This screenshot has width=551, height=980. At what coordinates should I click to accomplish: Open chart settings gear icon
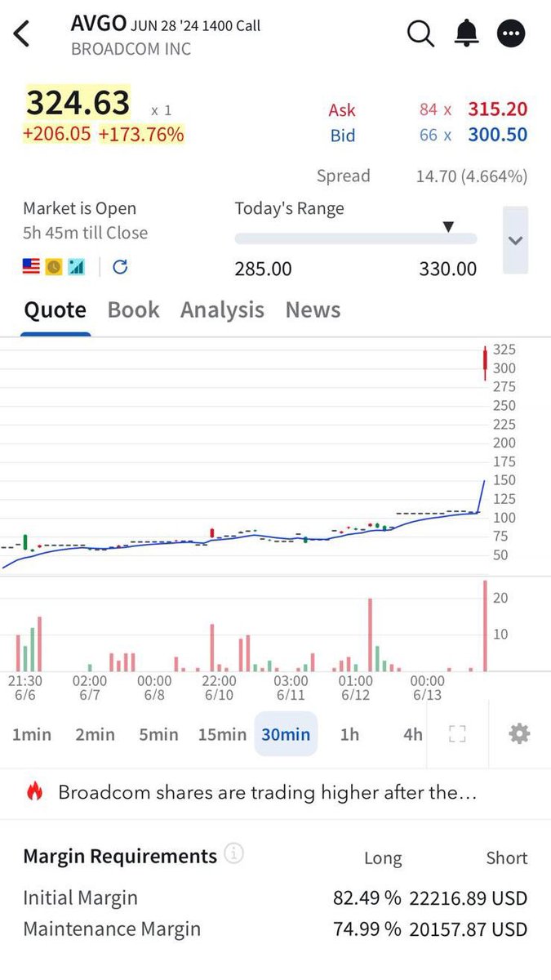pyautogui.click(x=519, y=734)
